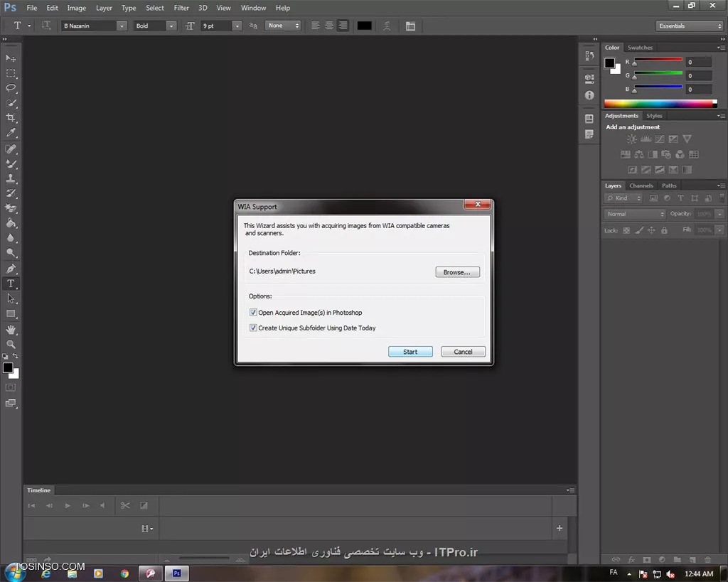This screenshot has width=728, height=582.
Task: Select the Hand tool
Action: (x=11, y=330)
